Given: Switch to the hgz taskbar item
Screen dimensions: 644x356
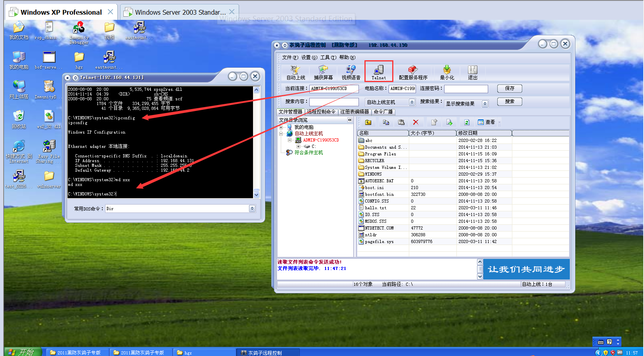Looking at the screenshot, I should point(204,352).
